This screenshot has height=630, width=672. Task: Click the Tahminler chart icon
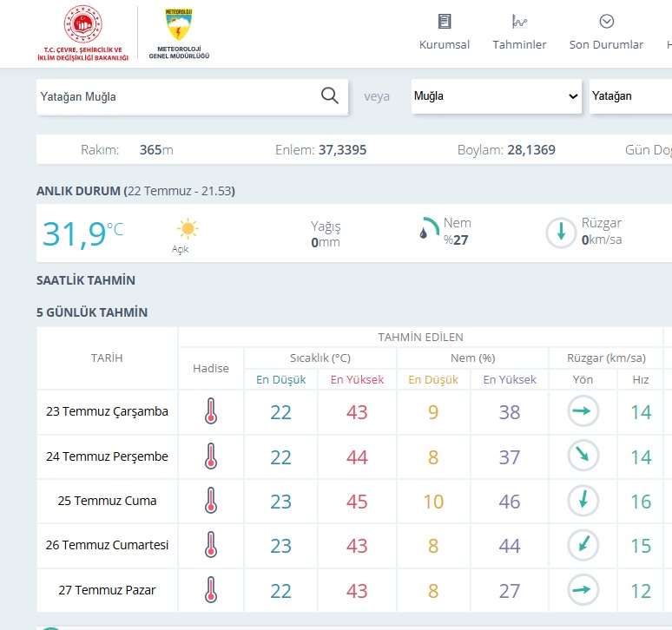[x=519, y=22]
